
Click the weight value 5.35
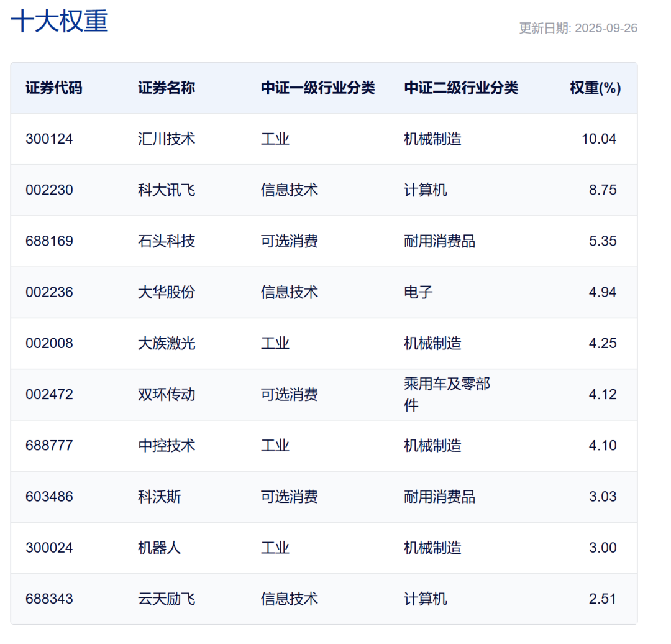[x=603, y=241]
